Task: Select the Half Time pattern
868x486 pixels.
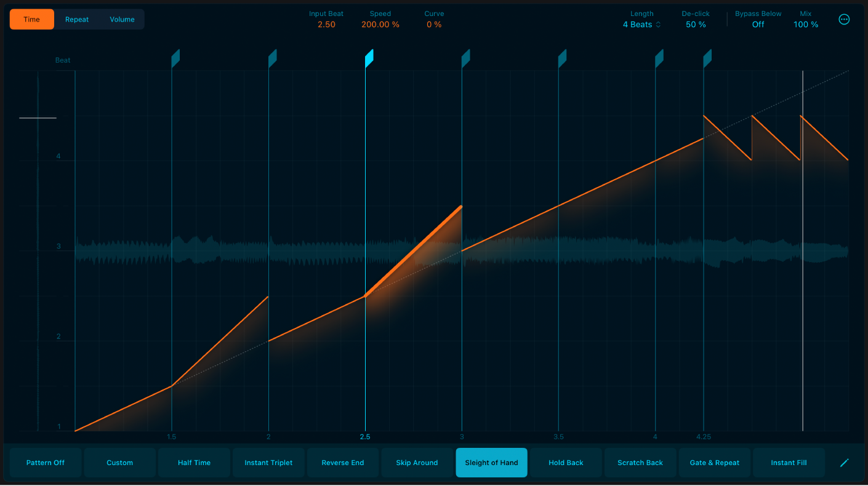Action: [x=194, y=463]
